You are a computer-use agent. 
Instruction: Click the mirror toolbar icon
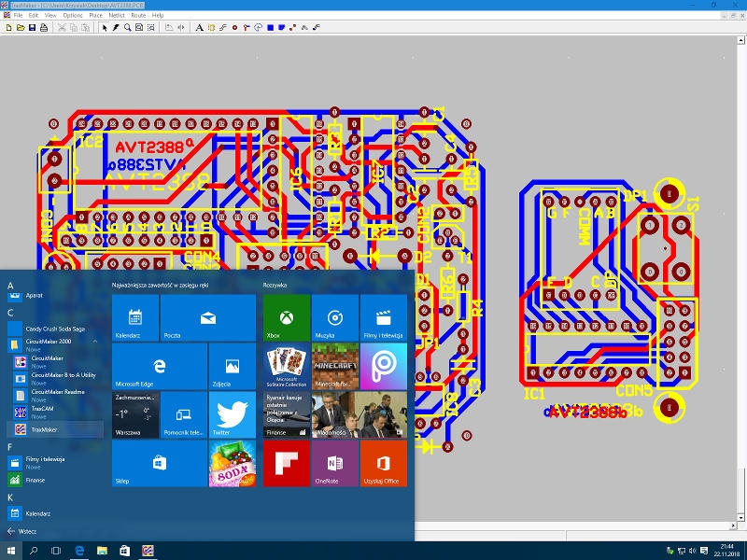tap(181, 28)
